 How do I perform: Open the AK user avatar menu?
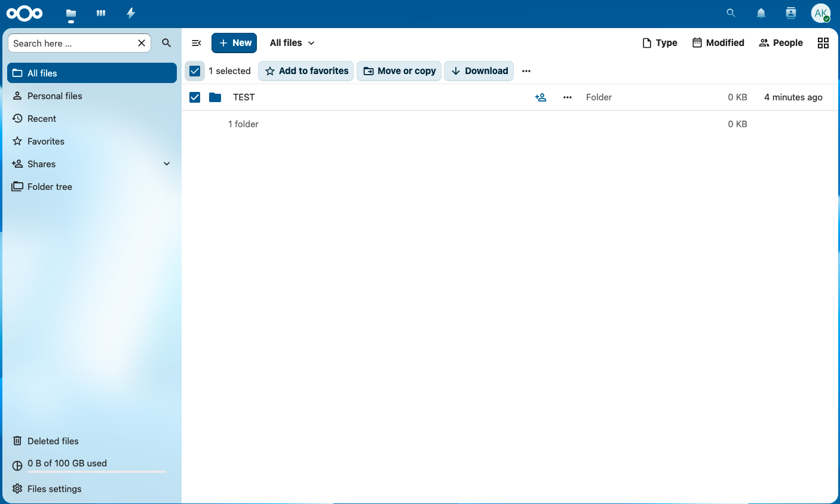click(x=820, y=13)
